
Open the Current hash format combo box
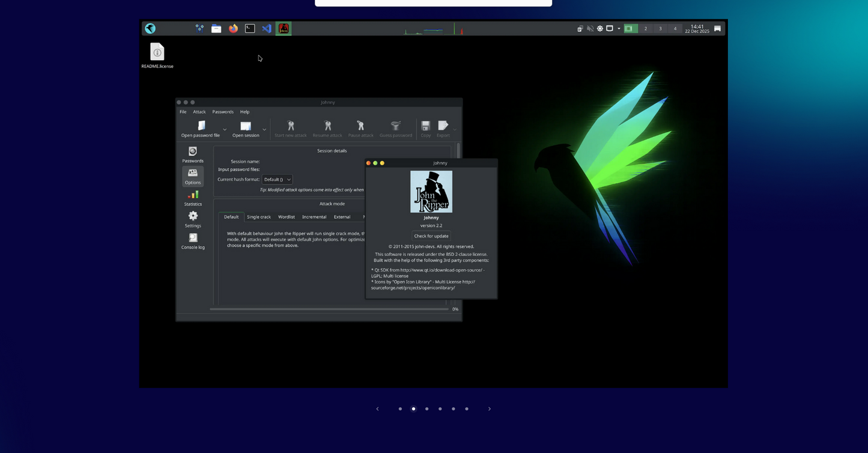(x=277, y=180)
